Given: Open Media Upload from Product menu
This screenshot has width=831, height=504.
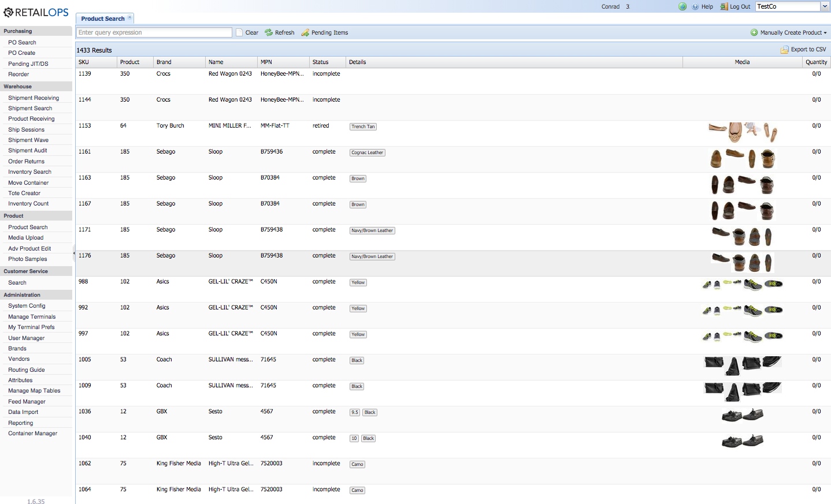Looking at the screenshot, I should pyautogui.click(x=25, y=238).
